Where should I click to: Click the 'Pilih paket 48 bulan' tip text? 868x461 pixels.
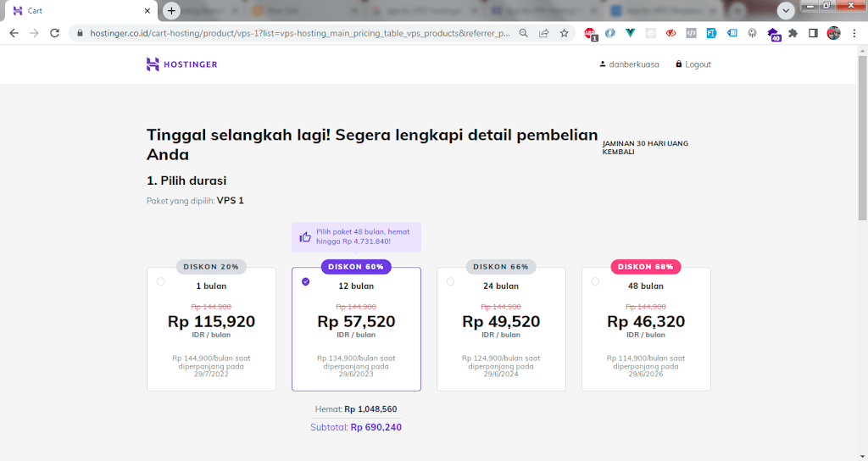click(x=363, y=237)
